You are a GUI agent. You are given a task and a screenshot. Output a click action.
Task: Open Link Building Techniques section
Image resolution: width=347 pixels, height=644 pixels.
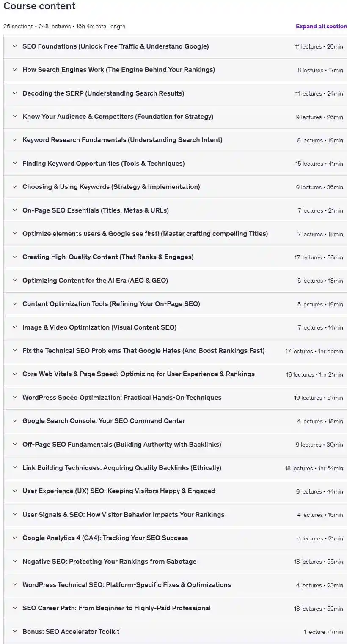[122, 468]
